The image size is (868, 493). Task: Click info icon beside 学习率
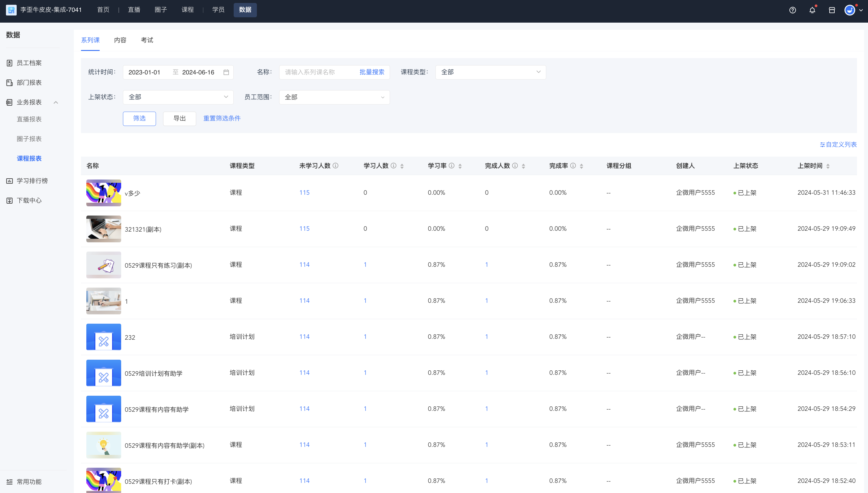(x=451, y=166)
